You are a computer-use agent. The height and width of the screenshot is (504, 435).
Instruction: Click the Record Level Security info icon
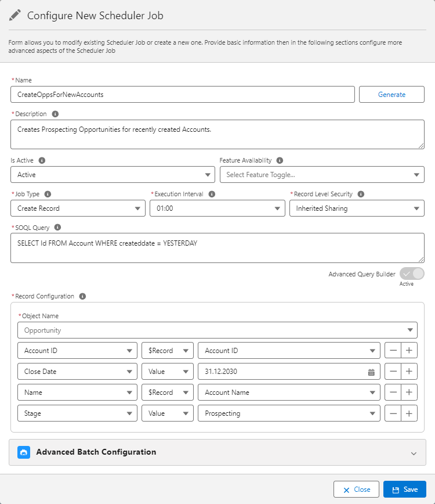tap(361, 193)
